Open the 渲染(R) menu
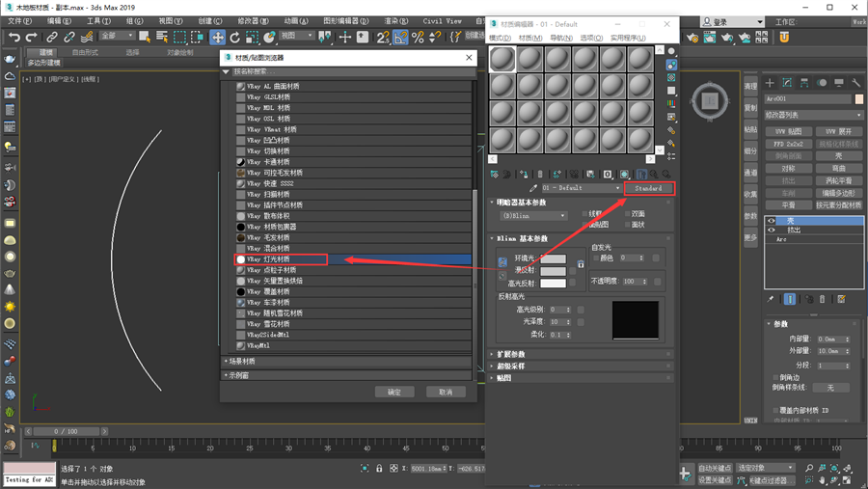 pos(395,21)
